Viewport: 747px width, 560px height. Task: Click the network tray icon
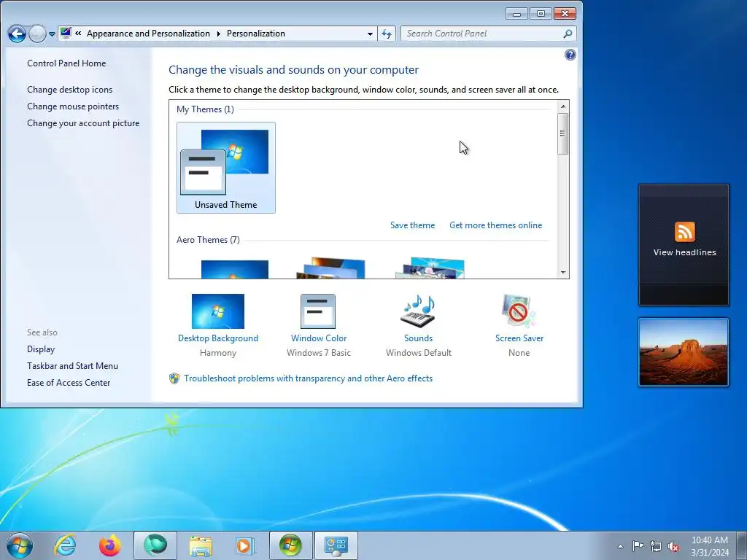656,546
